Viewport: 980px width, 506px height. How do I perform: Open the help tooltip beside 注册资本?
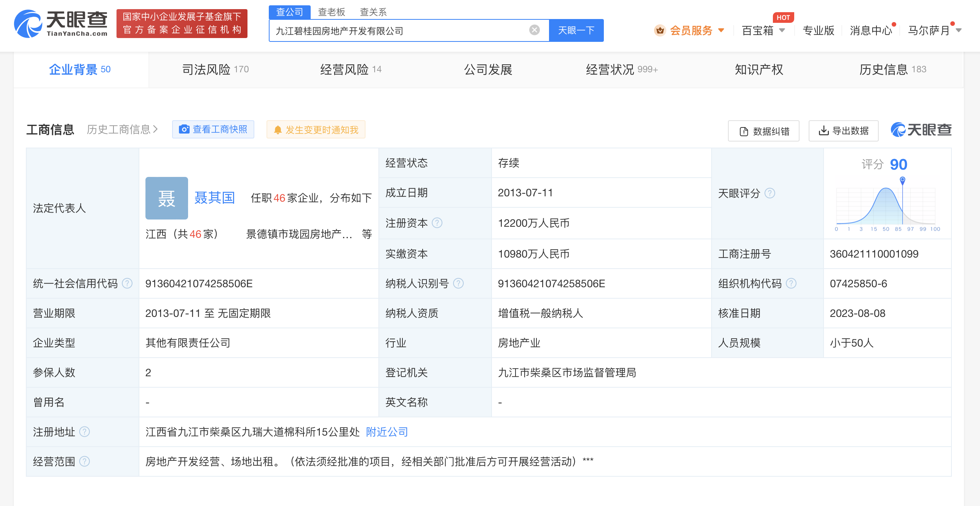[x=437, y=223]
